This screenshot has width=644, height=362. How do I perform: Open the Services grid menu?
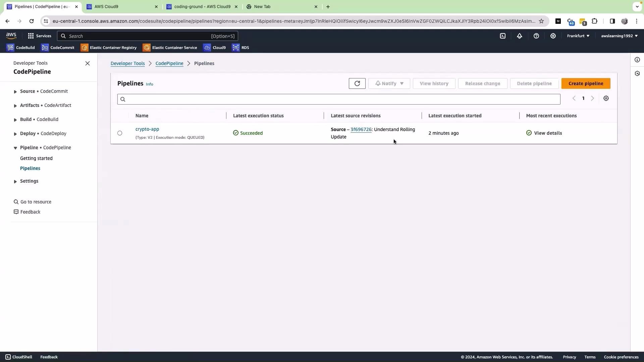40,36
